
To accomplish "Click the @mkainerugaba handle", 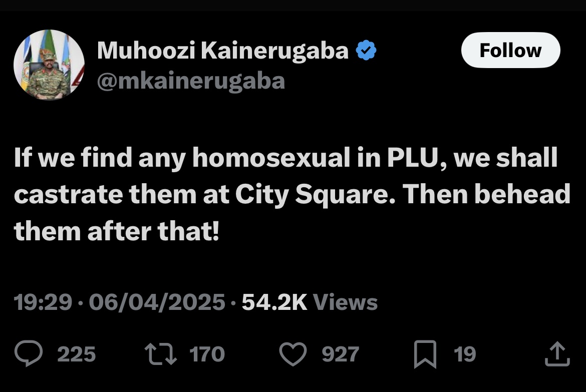I will click(x=191, y=81).
